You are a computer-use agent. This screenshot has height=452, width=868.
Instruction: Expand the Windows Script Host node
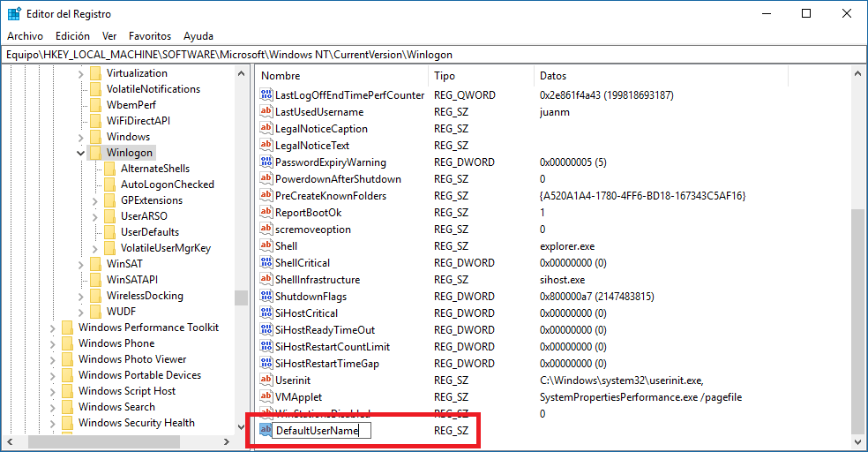(x=53, y=392)
